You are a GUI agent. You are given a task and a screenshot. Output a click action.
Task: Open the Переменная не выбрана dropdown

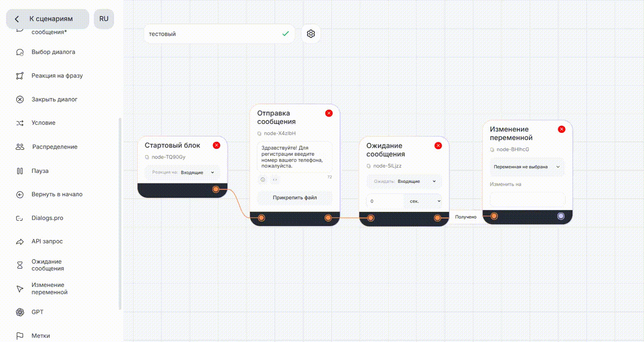527,167
